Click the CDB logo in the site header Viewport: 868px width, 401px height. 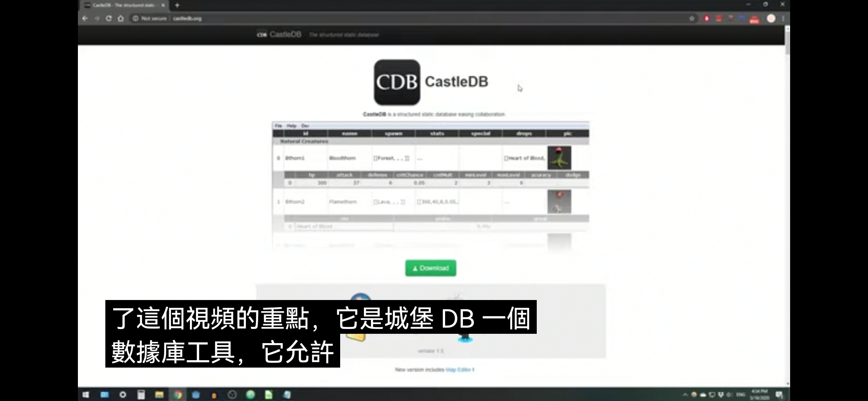point(262,35)
